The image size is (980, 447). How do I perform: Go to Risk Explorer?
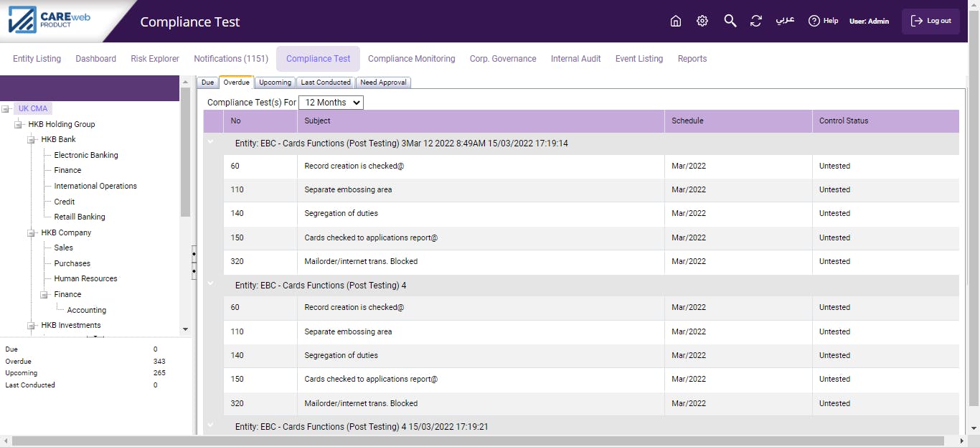155,59
